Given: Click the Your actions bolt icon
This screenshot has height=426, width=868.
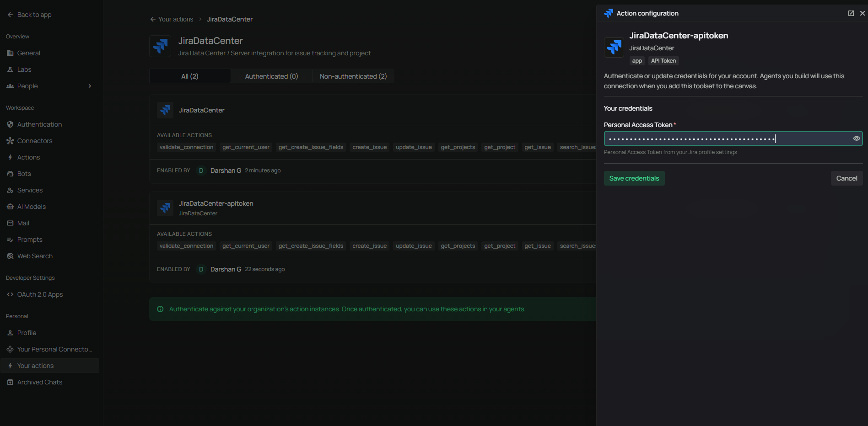Looking at the screenshot, I should (x=10, y=366).
